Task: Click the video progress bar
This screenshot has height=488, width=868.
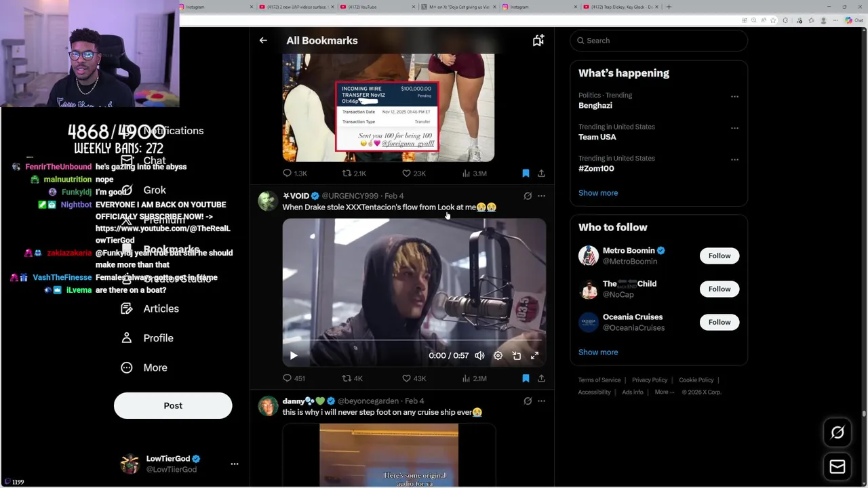Action: click(414, 341)
